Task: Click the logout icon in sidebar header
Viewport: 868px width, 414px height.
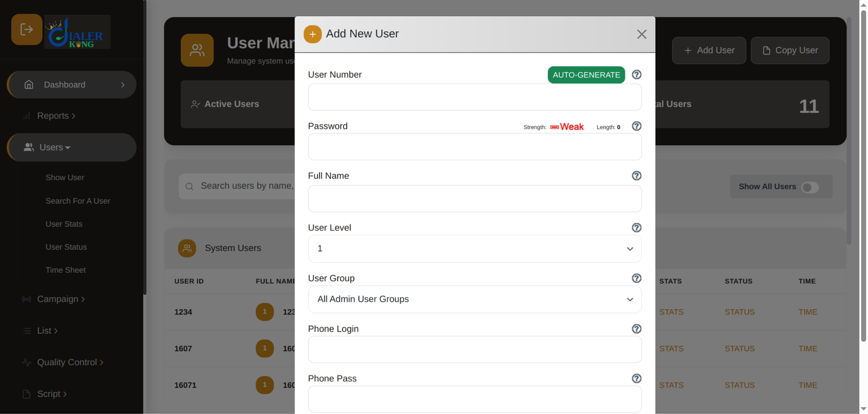Action: [27, 29]
